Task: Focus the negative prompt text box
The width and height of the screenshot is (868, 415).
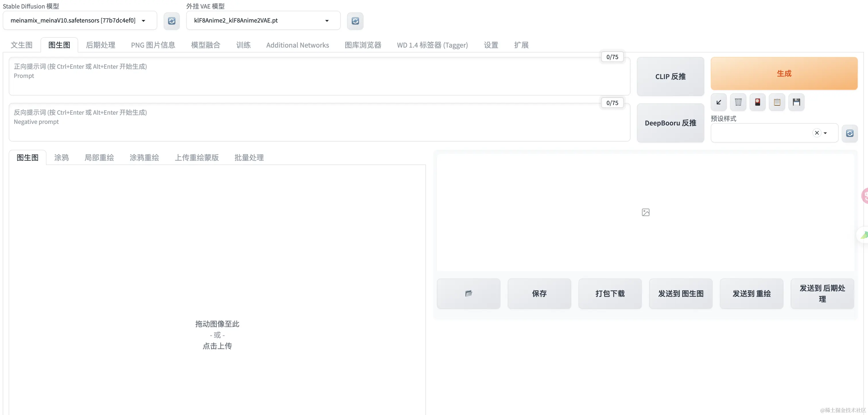Action: [x=319, y=122]
